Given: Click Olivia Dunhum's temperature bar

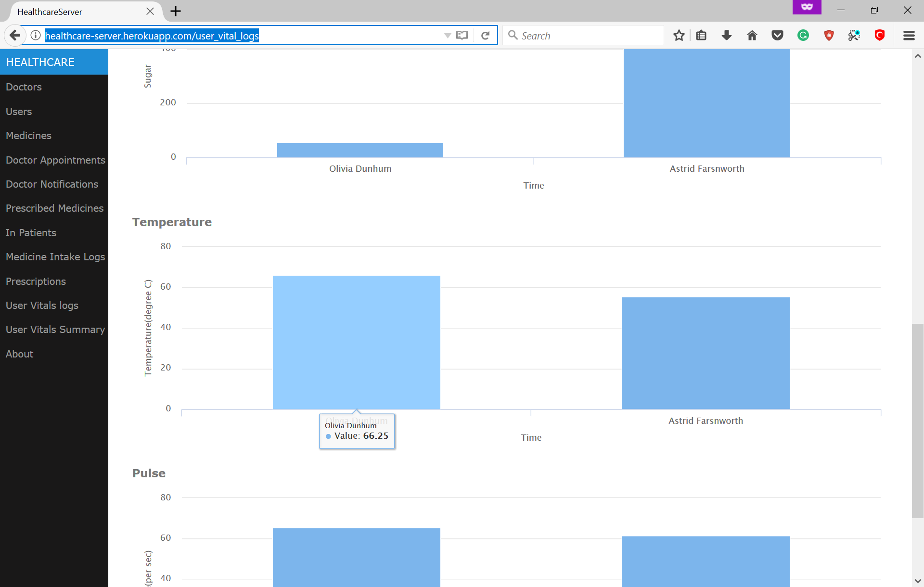Looking at the screenshot, I should [x=356, y=342].
